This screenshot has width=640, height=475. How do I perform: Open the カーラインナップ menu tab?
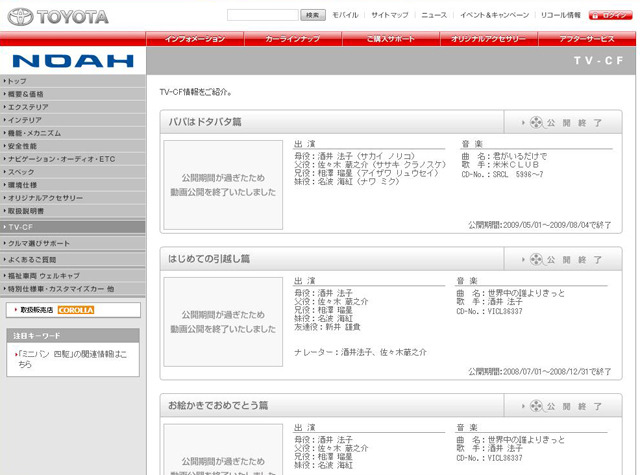coord(293,39)
